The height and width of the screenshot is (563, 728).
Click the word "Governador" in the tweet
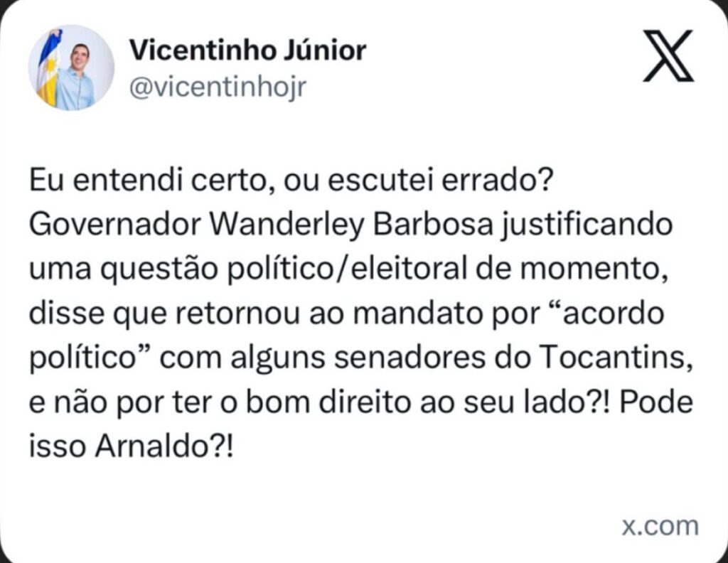[116, 226]
